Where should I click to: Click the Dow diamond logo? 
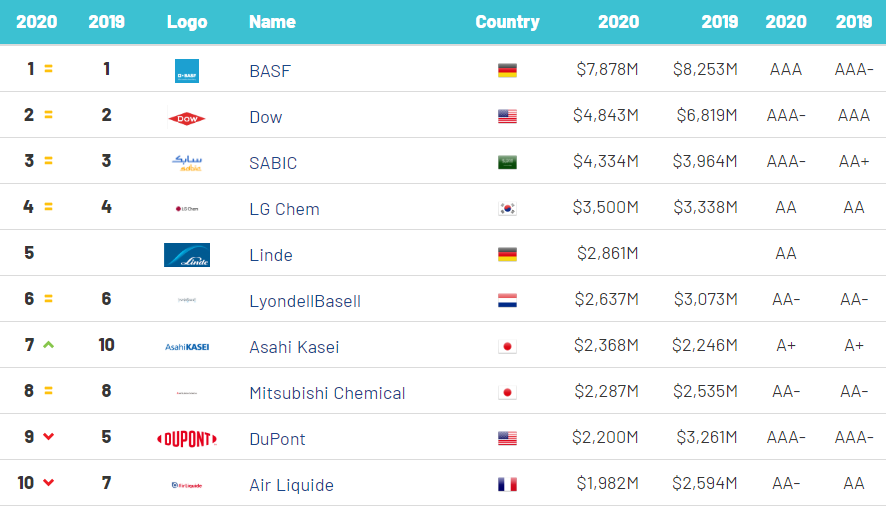(187, 117)
